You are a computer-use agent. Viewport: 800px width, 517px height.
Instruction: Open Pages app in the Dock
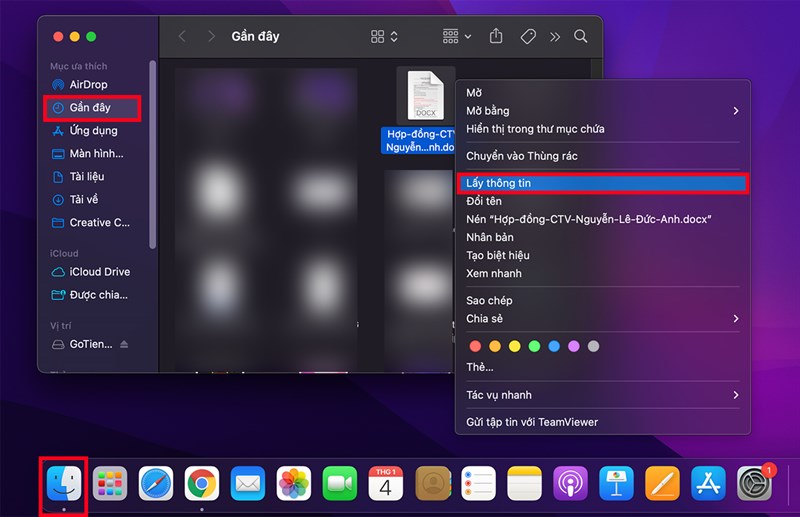[662, 483]
